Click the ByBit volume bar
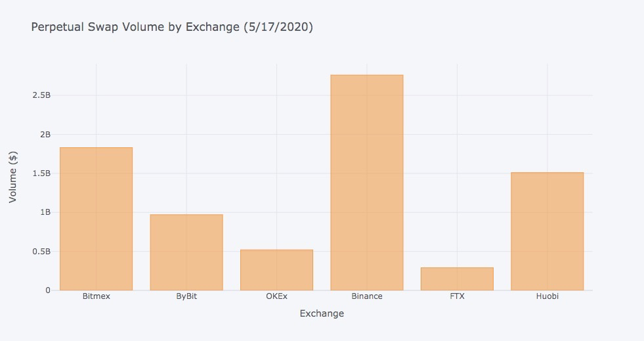 pyautogui.click(x=186, y=252)
